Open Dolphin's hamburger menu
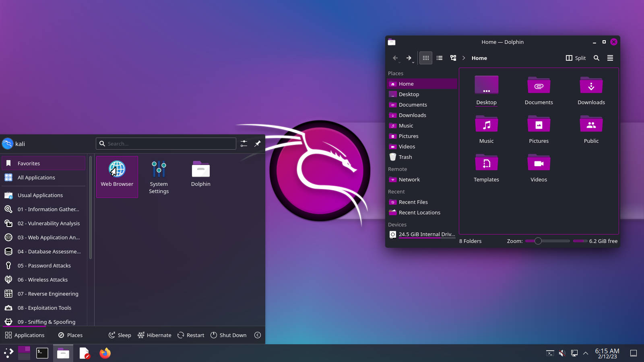The height and width of the screenshot is (362, 644). pyautogui.click(x=610, y=58)
